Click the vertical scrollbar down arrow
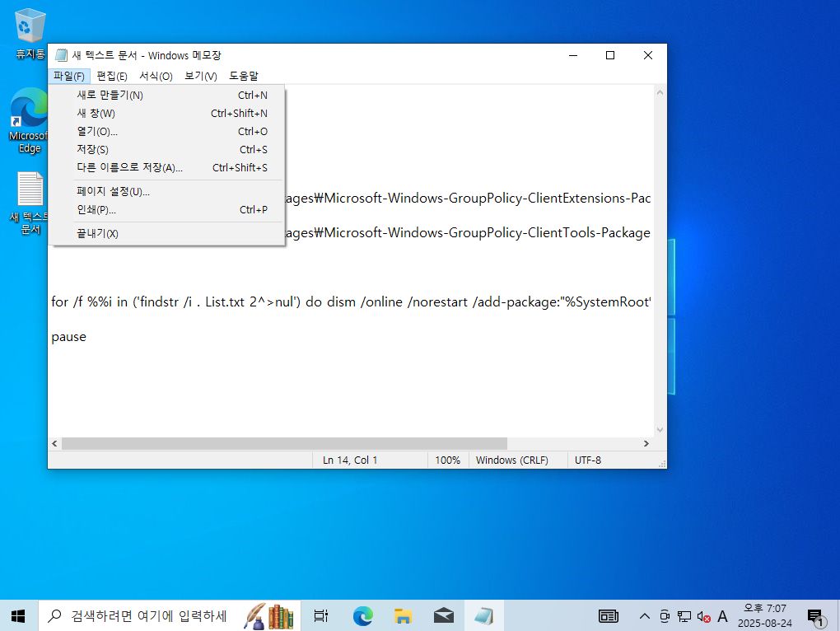Screen dimensions: 840x631 click(x=660, y=430)
